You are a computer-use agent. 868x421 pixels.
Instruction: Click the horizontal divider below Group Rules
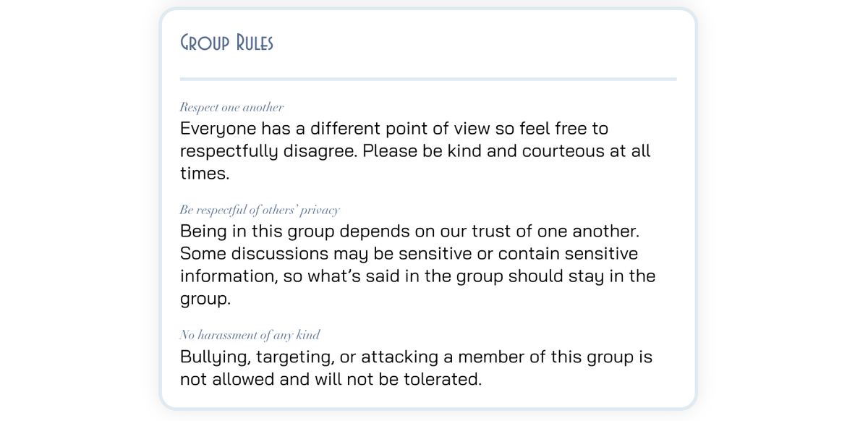428,79
